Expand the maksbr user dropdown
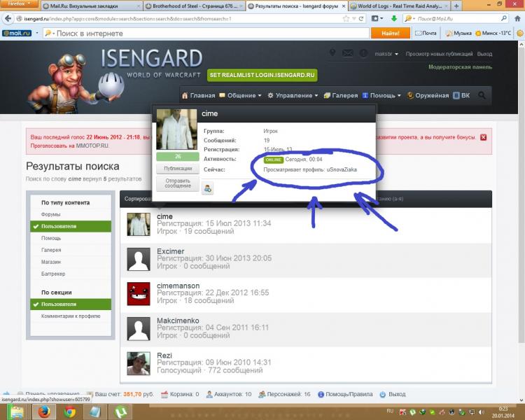 point(386,54)
